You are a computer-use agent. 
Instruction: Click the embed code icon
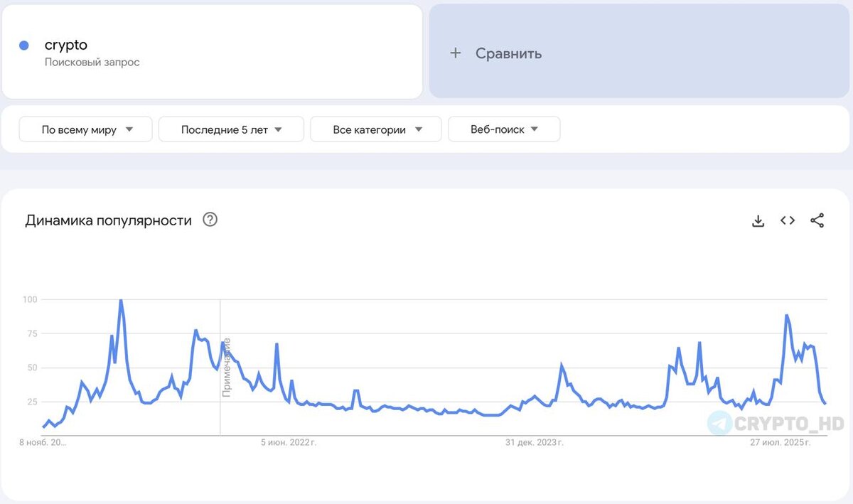(788, 220)
